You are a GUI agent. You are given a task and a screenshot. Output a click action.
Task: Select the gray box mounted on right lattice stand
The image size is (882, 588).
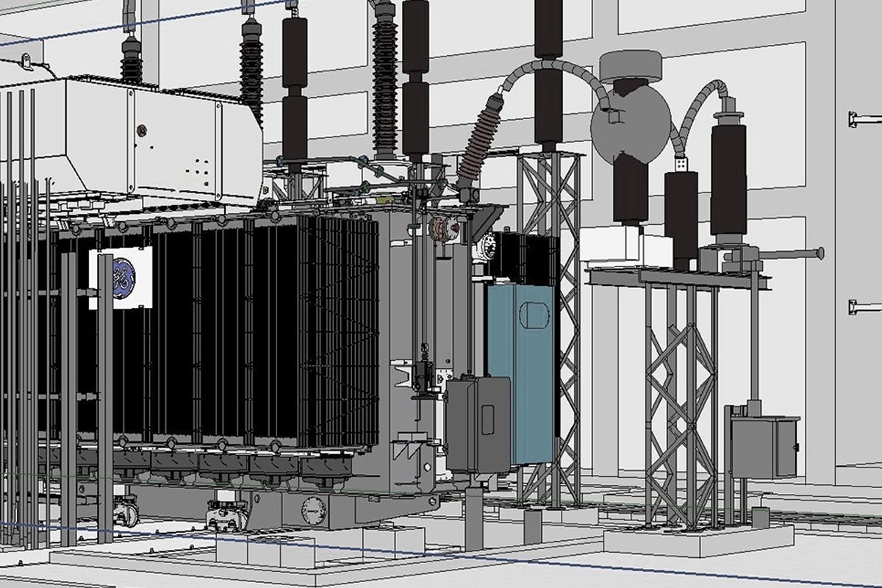pos(763,446)
